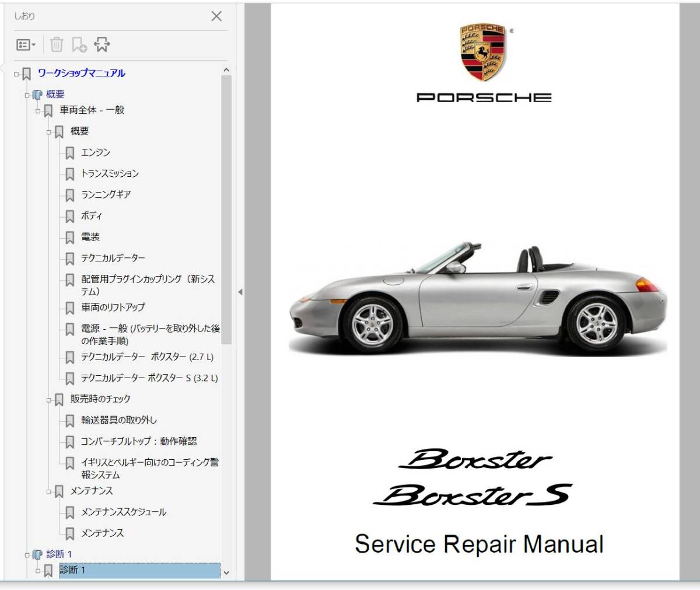Open 輸送器具の取り外し bookmark

pyautogui.click(x=119, y=420)
